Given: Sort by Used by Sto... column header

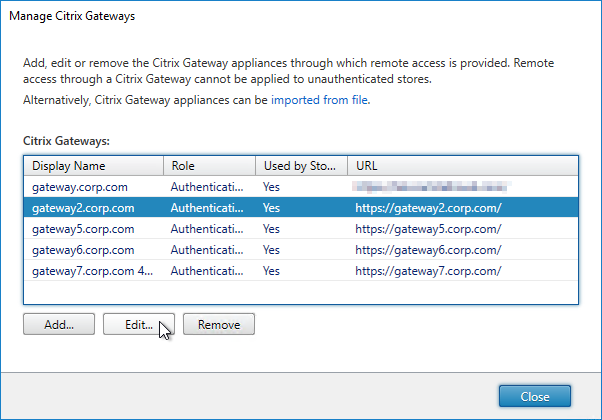Looking at the screenshot, I should pos(302,166).
